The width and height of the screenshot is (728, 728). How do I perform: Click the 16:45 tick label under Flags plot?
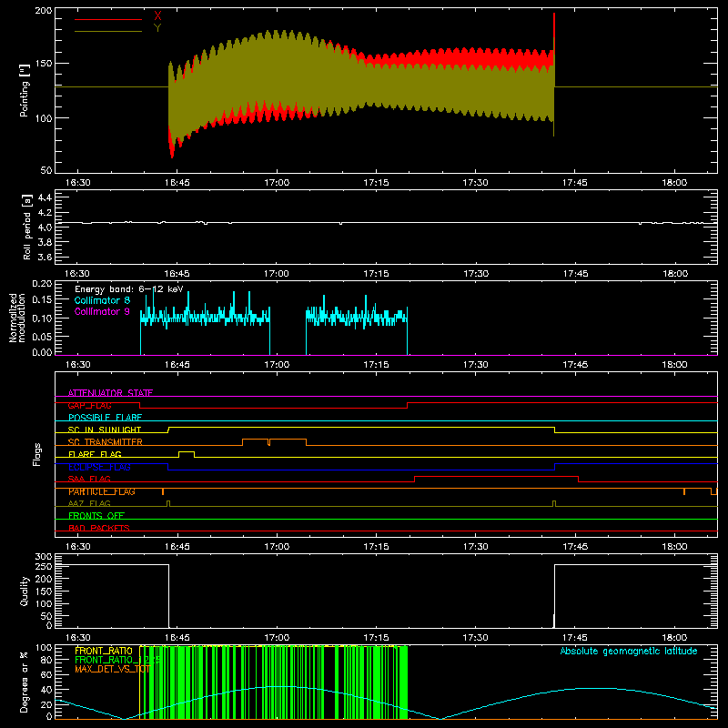177,547
